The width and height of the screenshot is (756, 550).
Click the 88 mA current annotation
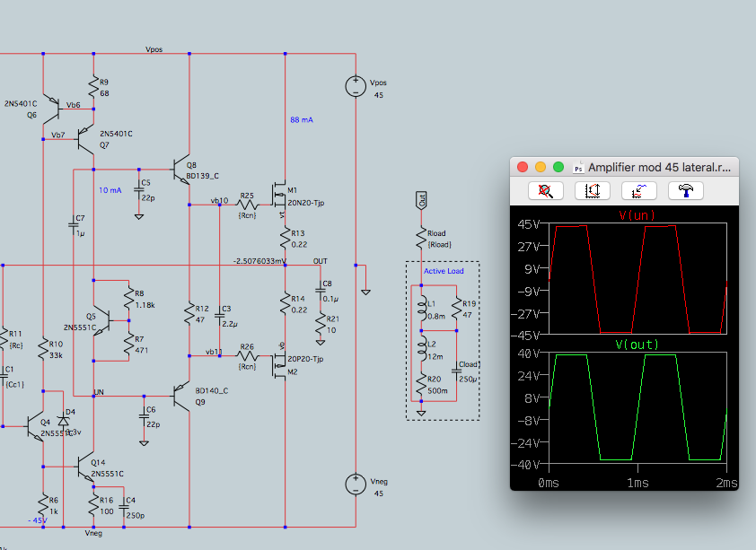click(x=302, y=120)
